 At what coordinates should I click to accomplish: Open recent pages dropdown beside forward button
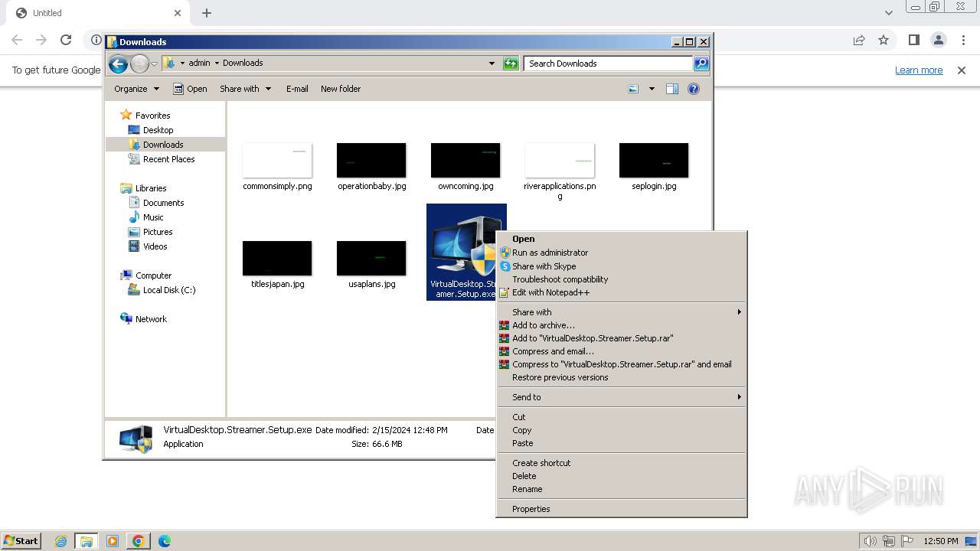click(154, 64)
